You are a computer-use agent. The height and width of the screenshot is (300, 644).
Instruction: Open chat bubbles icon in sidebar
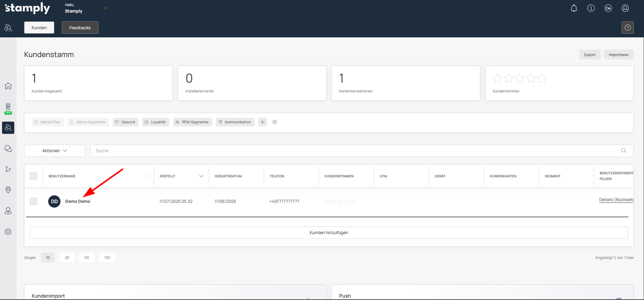click(8, 148)
